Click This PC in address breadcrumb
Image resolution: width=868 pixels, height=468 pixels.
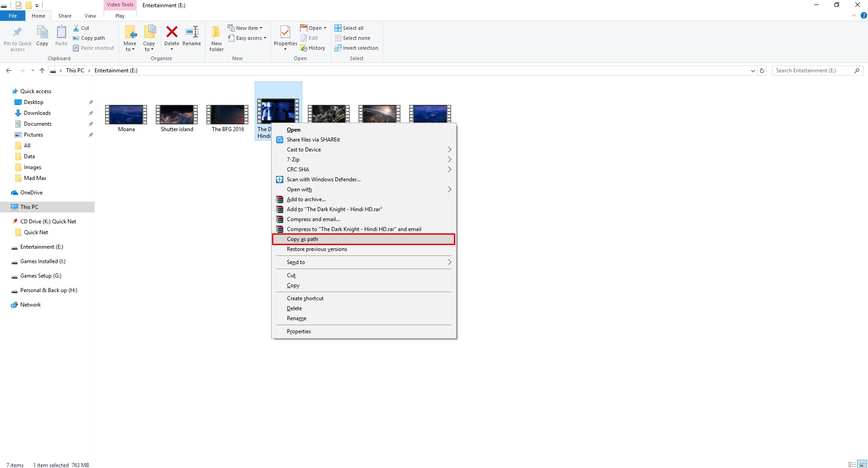coord(75,71)
